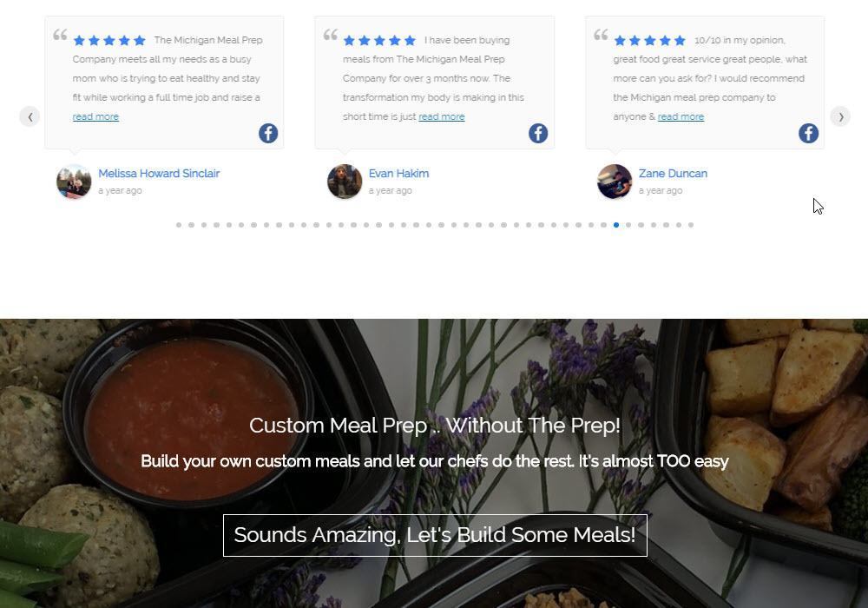Open Evan Hakim name link
The image size is (868, 608).
click(398, 174)
